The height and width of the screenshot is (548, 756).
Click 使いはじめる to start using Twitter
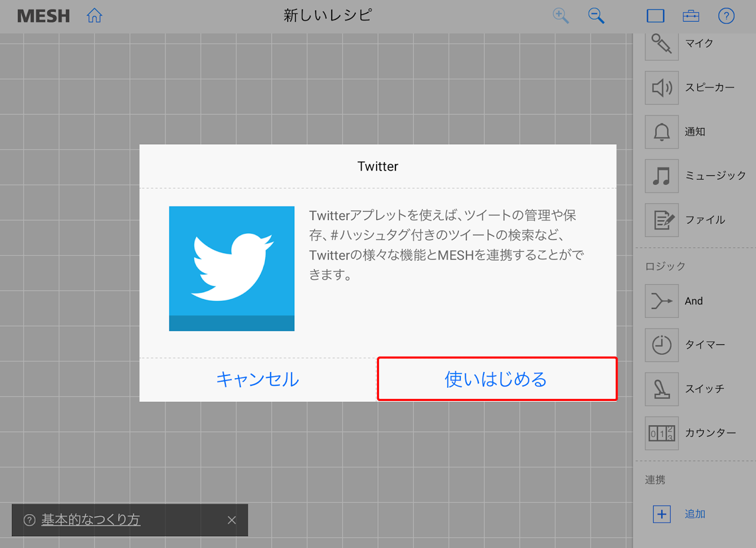pyautogui.click(x=497, y=379)
